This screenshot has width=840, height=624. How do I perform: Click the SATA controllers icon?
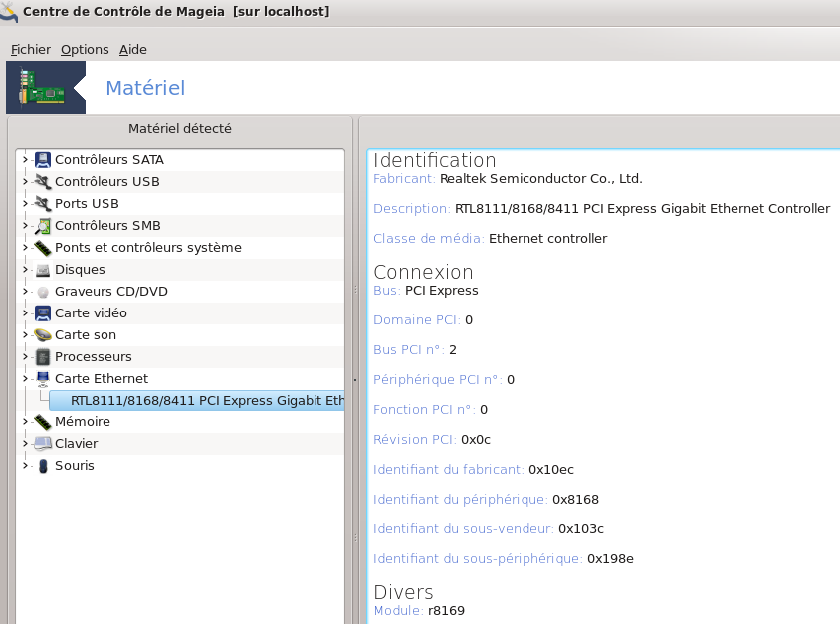pyautogui.click(x=42, y=160)
